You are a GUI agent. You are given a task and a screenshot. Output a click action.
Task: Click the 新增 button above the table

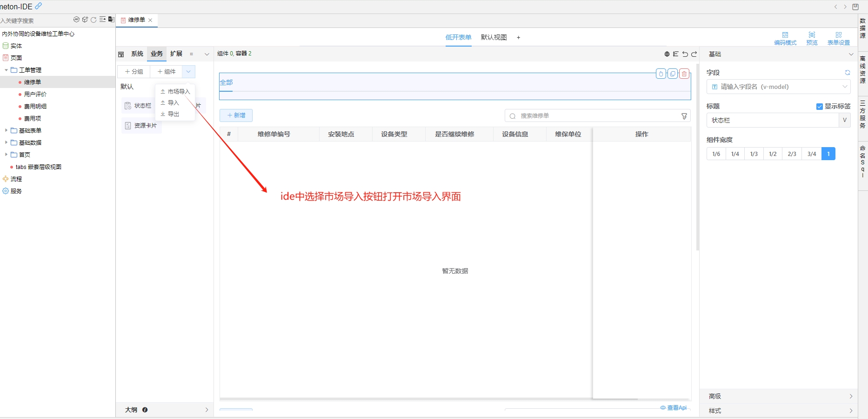(236, 115)
